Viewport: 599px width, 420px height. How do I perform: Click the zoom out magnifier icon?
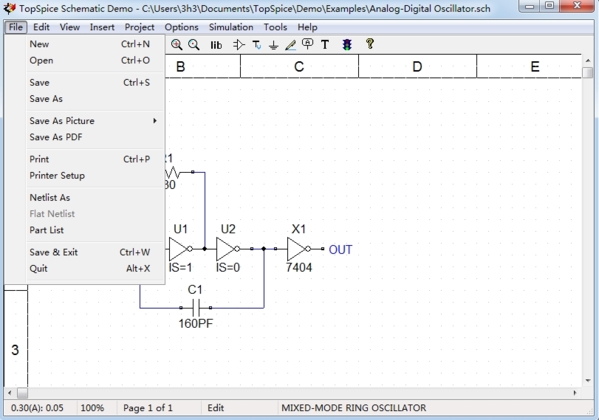coord(194,45)
